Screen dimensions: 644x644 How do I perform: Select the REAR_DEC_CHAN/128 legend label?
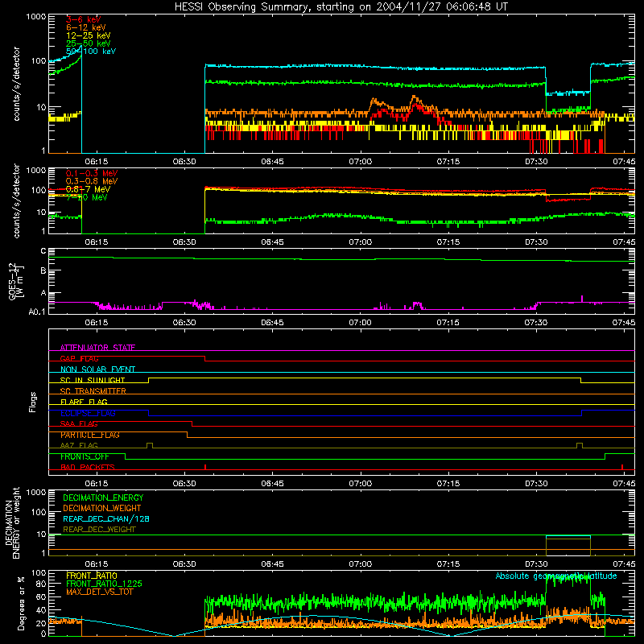(x=106, y=519)
